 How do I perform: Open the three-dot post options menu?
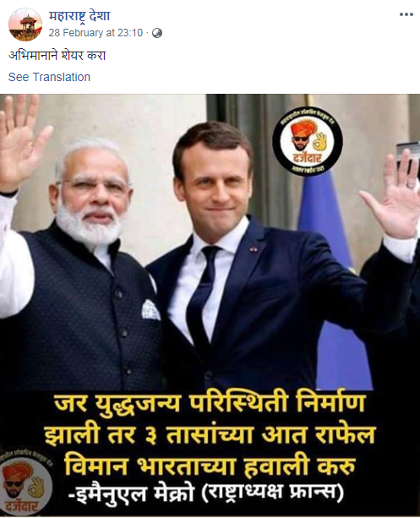coord(406,14)
